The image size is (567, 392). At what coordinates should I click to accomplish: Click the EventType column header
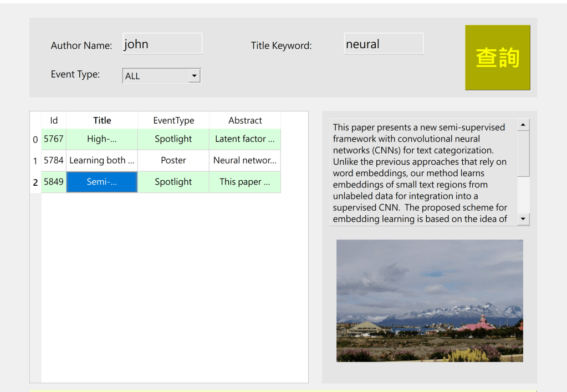click(173, 120)
